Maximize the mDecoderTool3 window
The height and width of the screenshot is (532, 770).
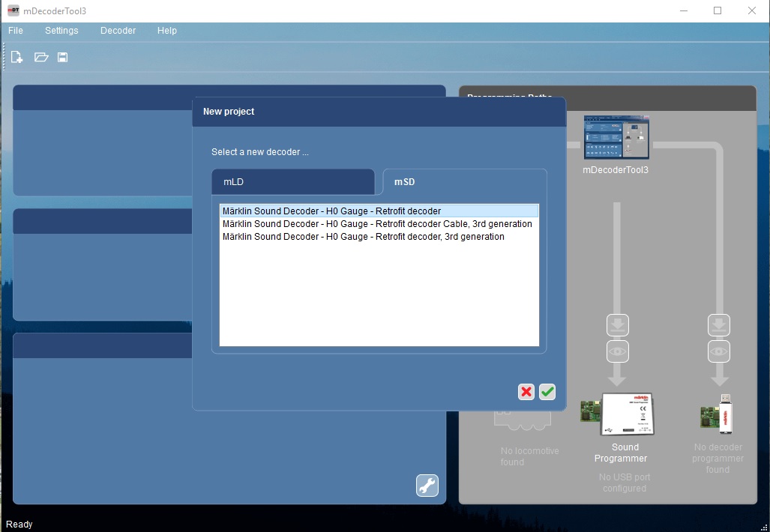[718, 10]
